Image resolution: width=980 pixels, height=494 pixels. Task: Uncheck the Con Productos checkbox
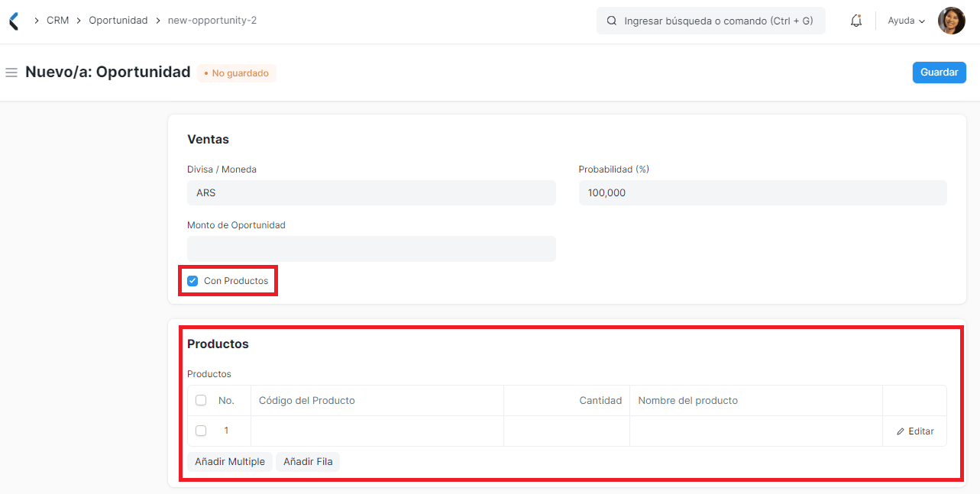click(x=192, y=281)
